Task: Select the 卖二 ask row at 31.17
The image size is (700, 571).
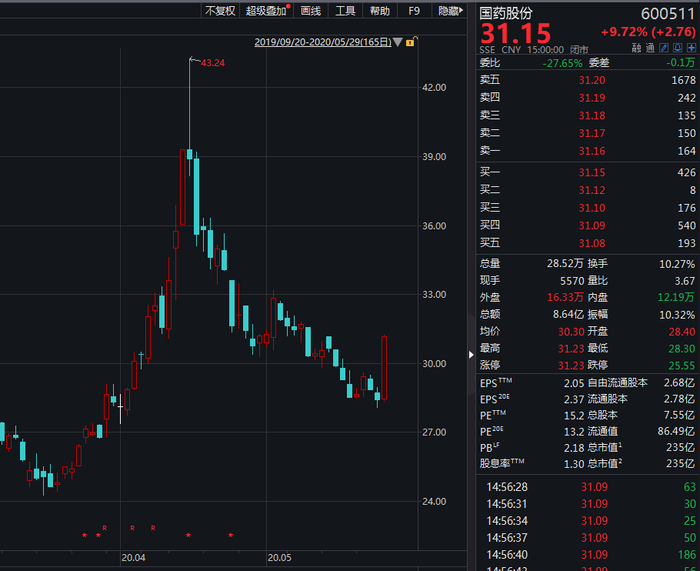Action: click(x=588, y=133)
